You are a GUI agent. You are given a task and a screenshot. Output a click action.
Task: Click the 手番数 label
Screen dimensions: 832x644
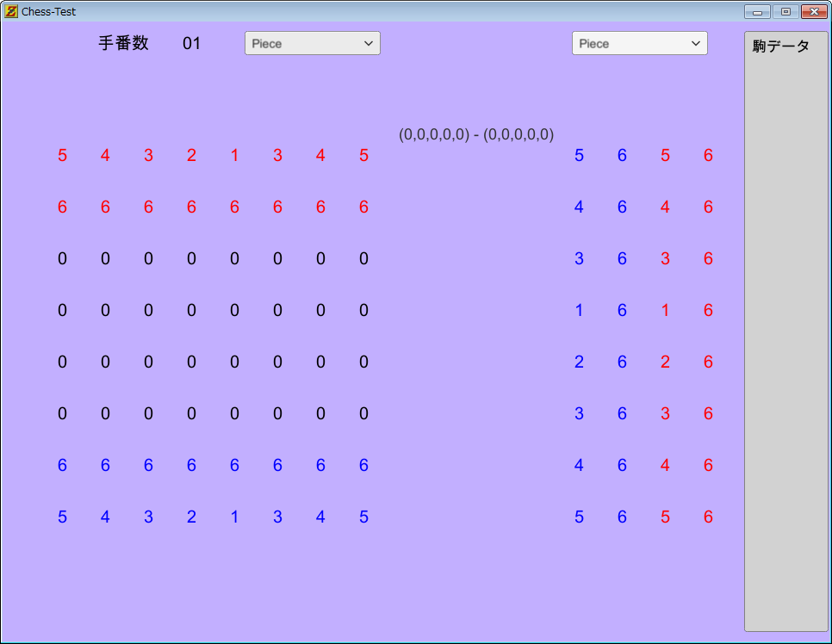pyautogui.click(x=123, y=43)
